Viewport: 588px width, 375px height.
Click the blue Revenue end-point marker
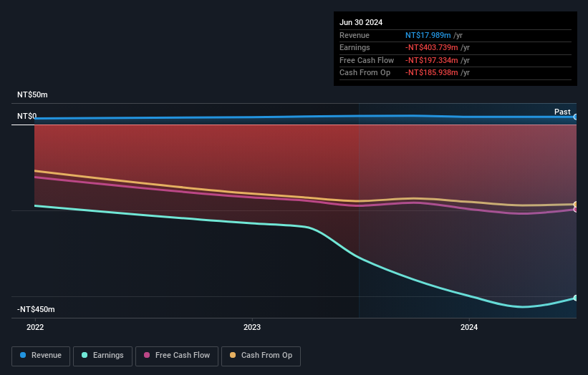[576, 117]
